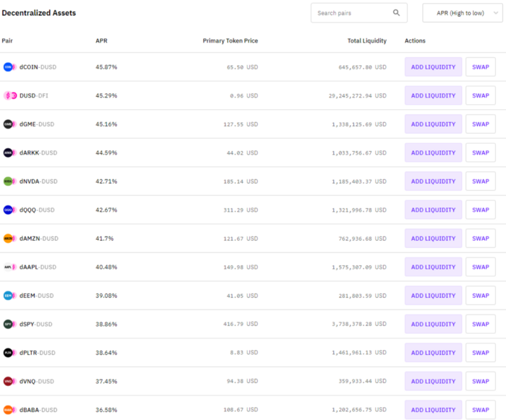The image size is (506, 420).
Task: Click the 1,033,756.67 USD liquidity value
Action: coord(359,153)
